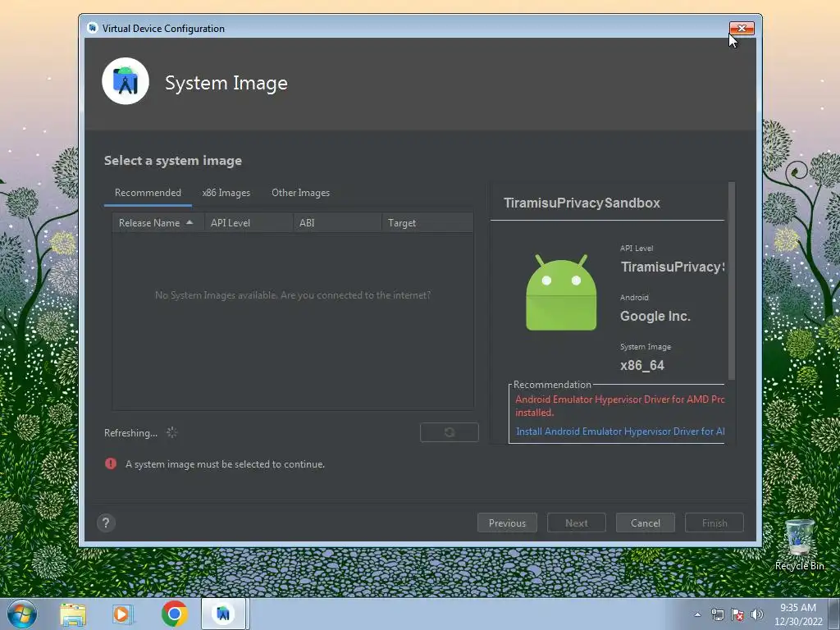Click the Action Center flag icon
The image size is (840, 630).
[737, 614]
